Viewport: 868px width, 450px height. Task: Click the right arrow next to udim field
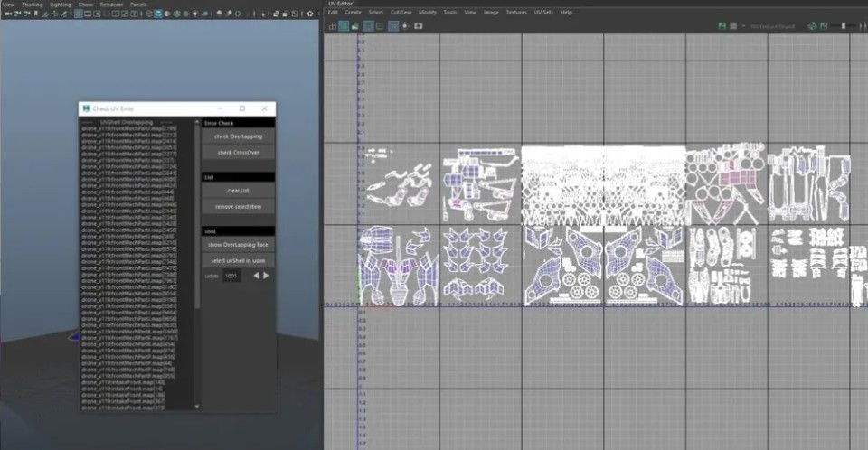point(266,276)
